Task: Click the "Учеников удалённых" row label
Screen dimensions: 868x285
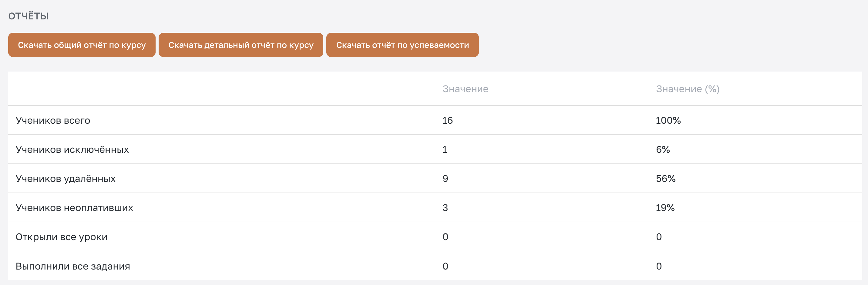Action: (66, 179)
